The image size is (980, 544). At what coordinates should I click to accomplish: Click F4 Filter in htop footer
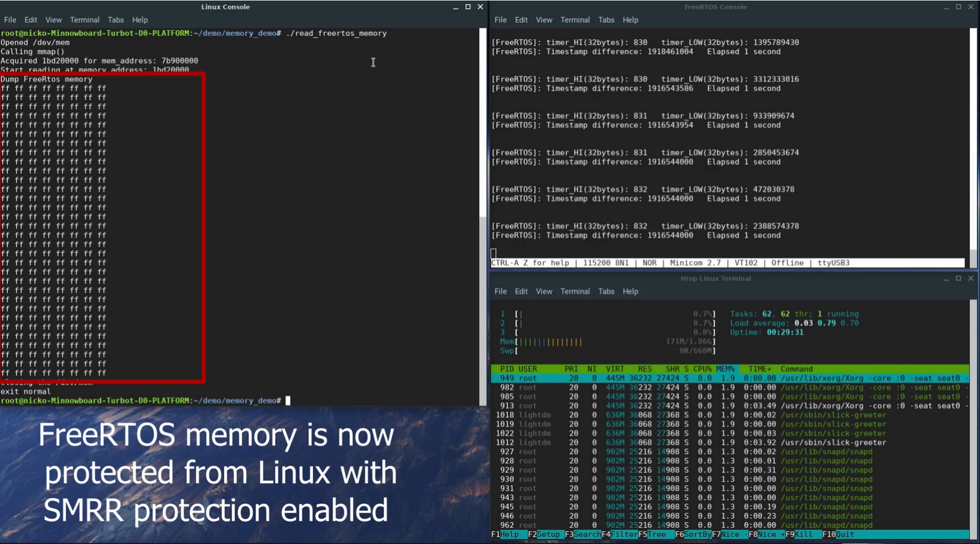(620, 535)
